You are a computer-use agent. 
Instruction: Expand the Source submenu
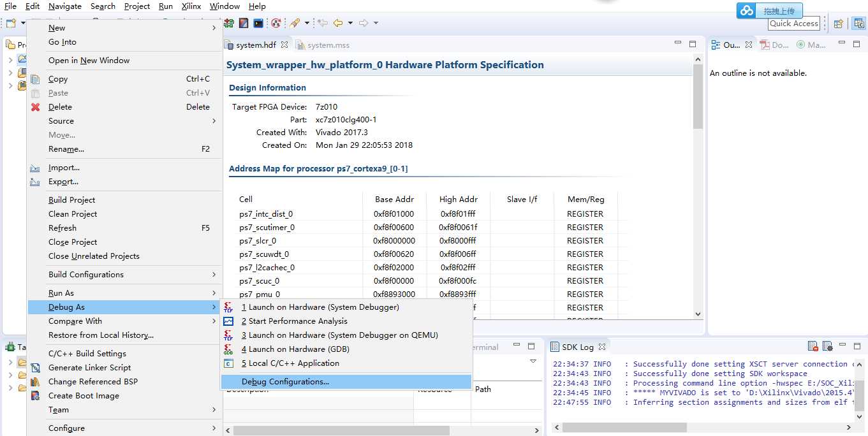tap(124, 121)
